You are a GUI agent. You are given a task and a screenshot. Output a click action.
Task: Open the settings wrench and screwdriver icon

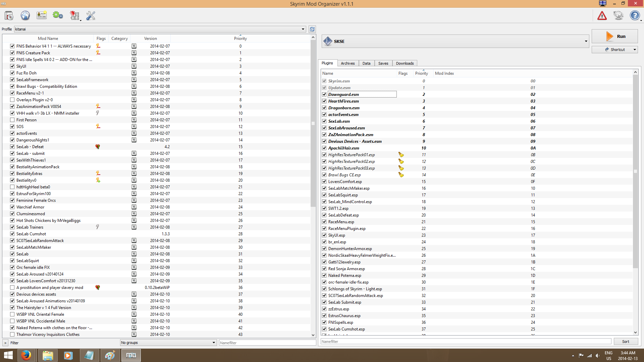(x=91, y=15)
